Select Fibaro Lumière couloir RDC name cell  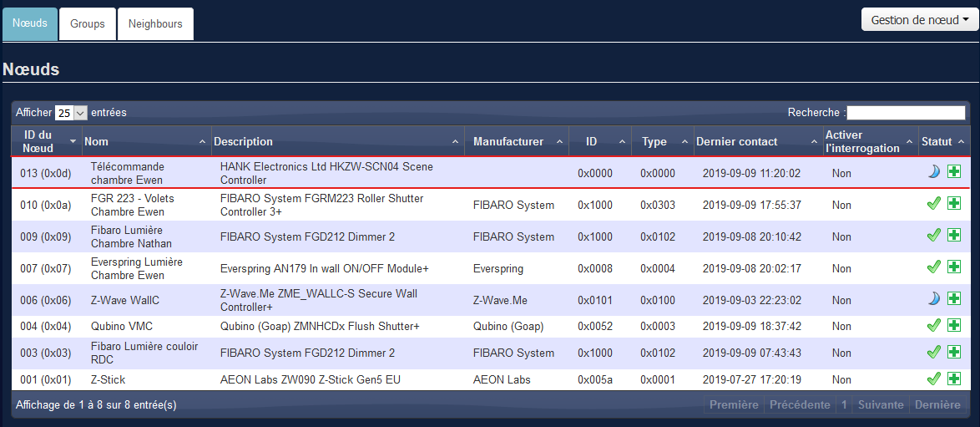[x=147, y=353]
